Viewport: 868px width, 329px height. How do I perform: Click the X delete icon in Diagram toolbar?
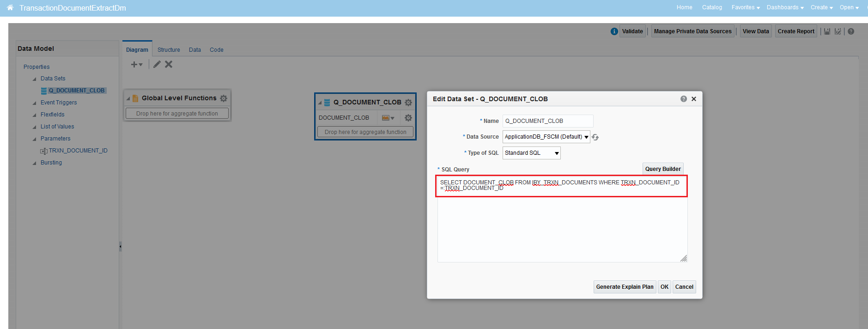pyautogui.click(x=169, y=64)
